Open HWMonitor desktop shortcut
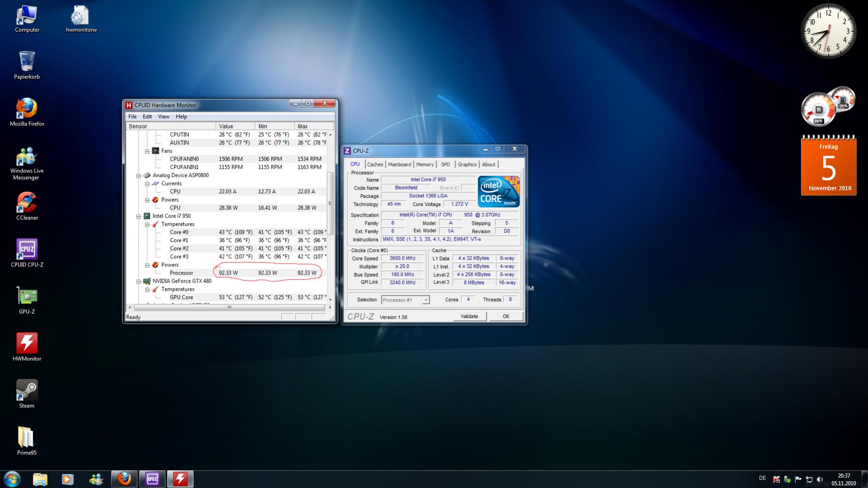868x488 pixels. point(27,348)
